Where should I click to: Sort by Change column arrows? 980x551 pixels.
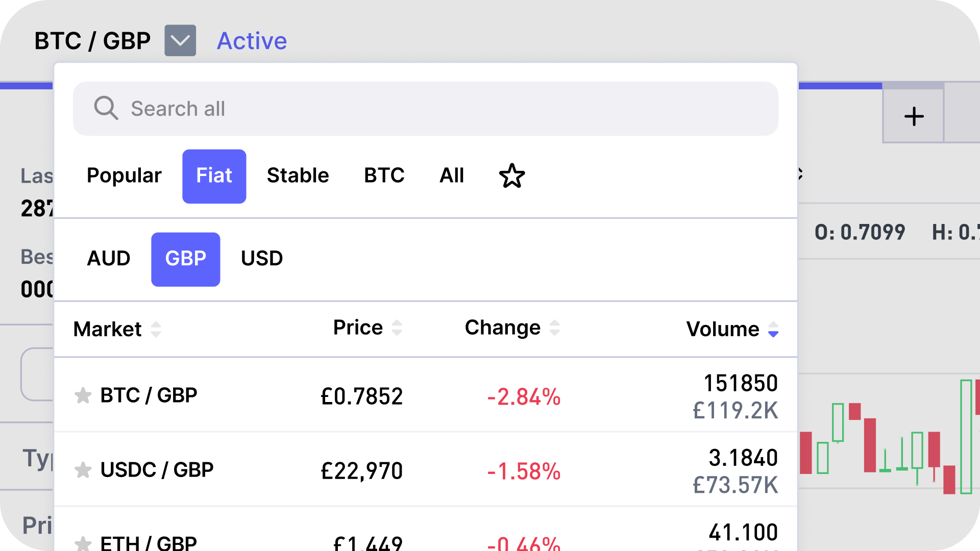(554, 328)
